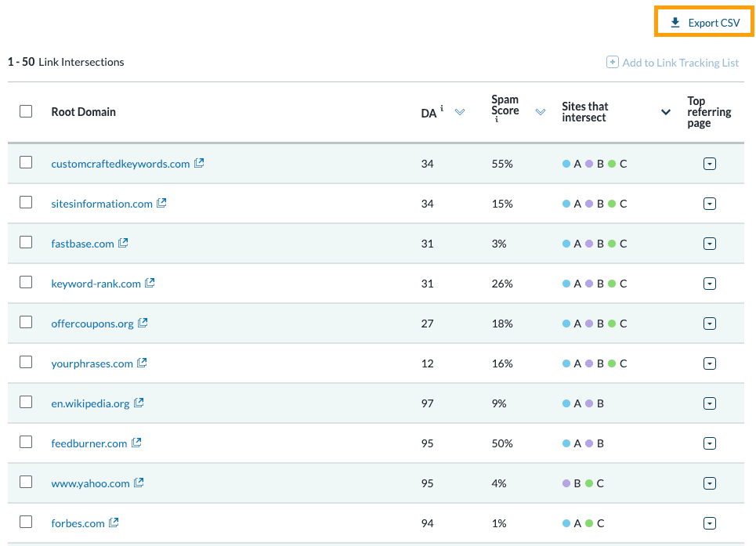The height and width of the screenshot is (546, 756).
Task: Open the DA sort dropdown
Action: click(459, 112)
